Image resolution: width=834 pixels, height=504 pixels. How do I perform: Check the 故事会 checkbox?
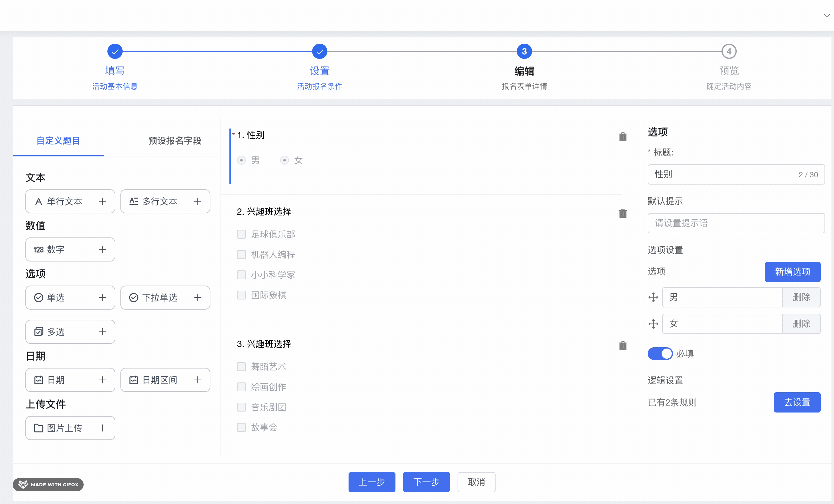pyautogui.click(x=241, y=427)
